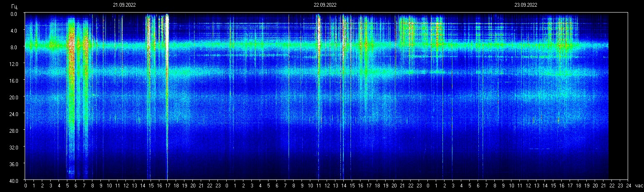Image resolution: width=644 pixels, height=192 pixels.
Task: Click the final 24 hour tick label
Action: [x=629, y=185]
